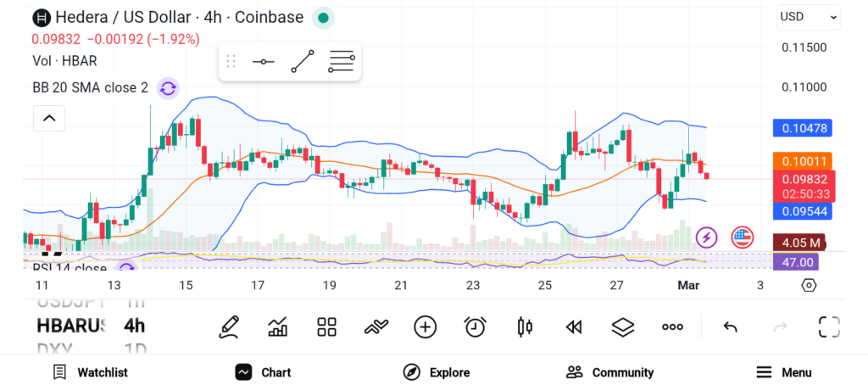Open the Menu button

coord(784,372)
